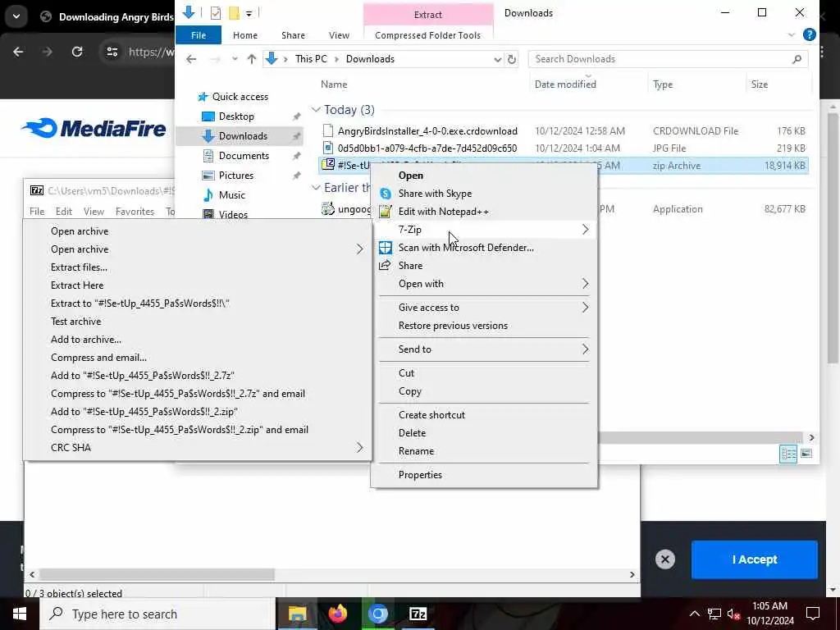This screenshot has width=840, height=630.
Task: Choose Delete in context menu
Action: [x=412, y=433]
